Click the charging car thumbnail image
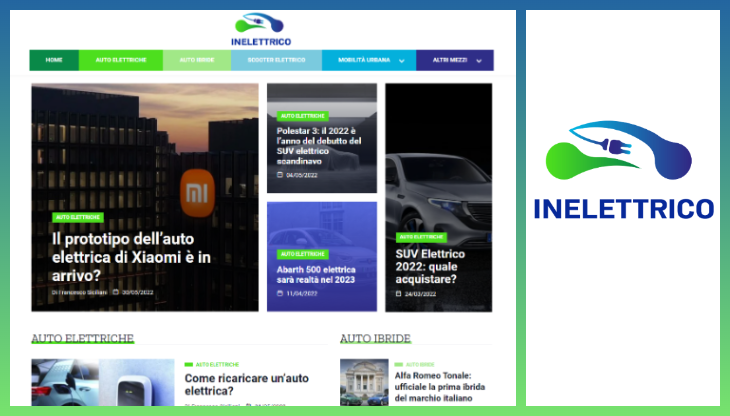This screenshot has height=416, width=730. (103, 382)
